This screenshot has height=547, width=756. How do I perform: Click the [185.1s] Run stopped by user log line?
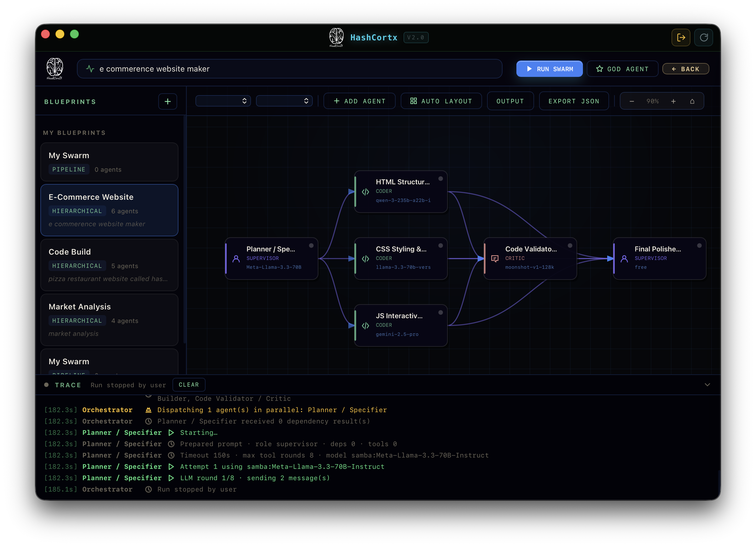140,489
